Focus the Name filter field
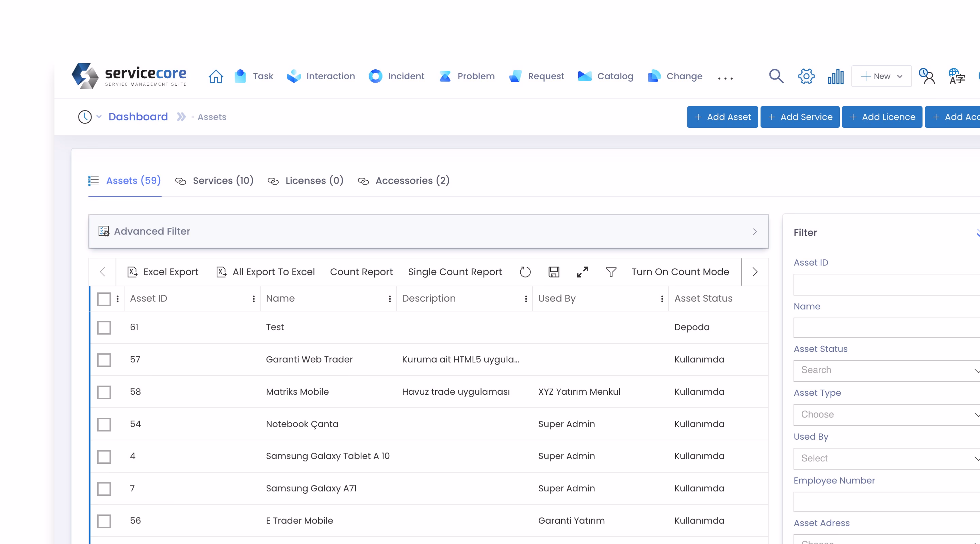Viewport: 980px width, 544px height. [887, 328]
